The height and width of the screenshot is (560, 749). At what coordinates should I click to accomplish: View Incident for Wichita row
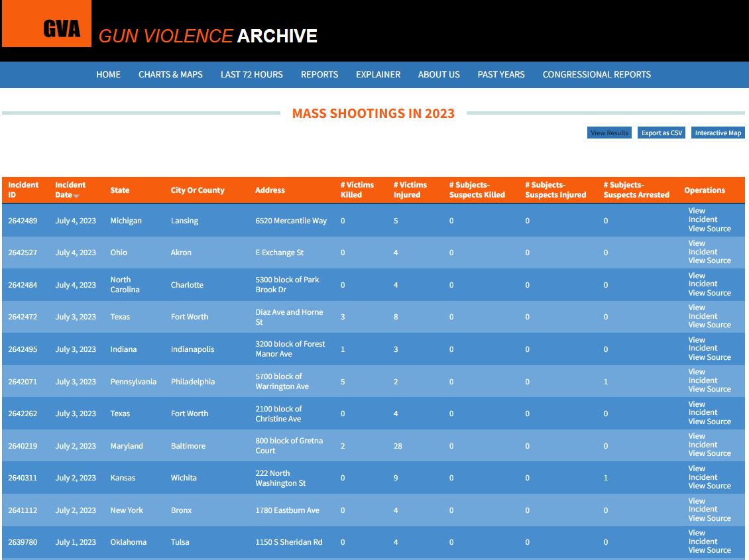point(703,473)
